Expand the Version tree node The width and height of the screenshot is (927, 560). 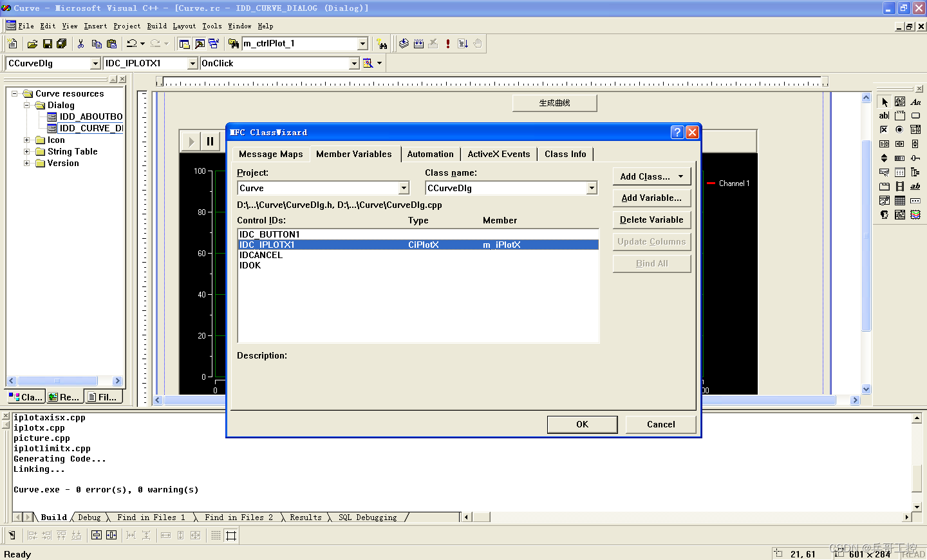[27, 163]
